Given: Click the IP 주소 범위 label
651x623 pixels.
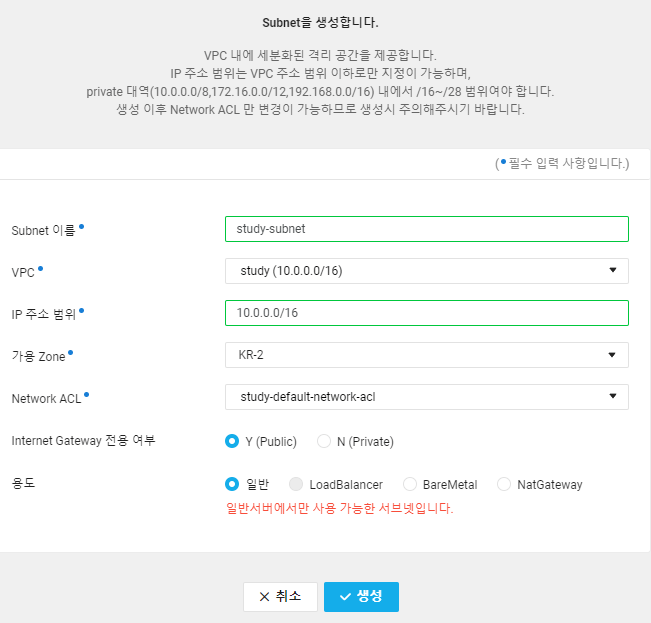Looking at the screenshot, I should pyautogui.click(x=44, y=314).
